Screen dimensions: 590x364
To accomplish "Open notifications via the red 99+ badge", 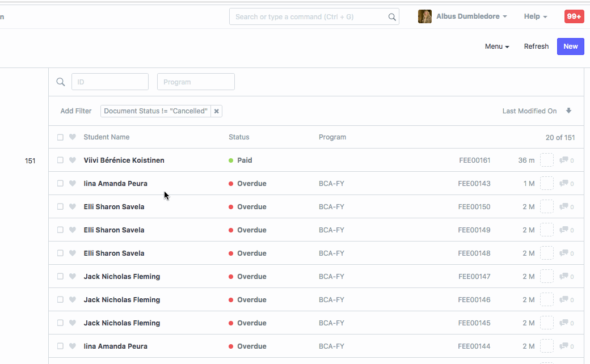I will (x=574, y=16).
